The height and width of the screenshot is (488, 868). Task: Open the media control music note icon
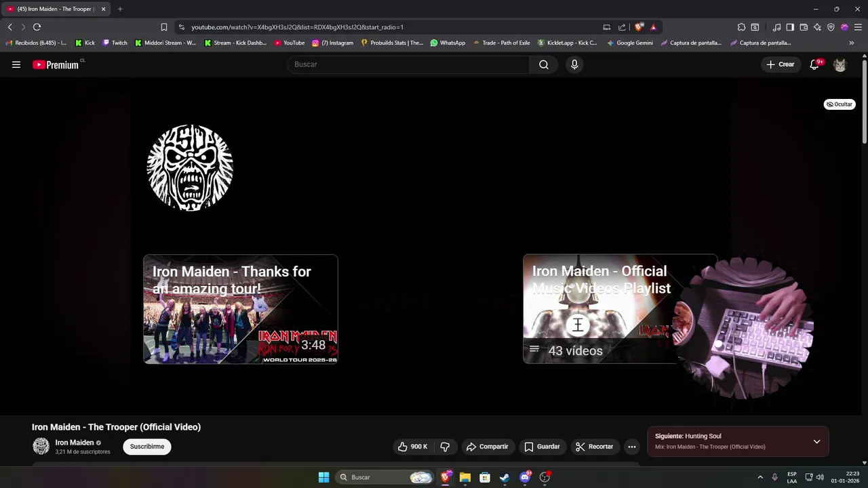click(776, 27)
